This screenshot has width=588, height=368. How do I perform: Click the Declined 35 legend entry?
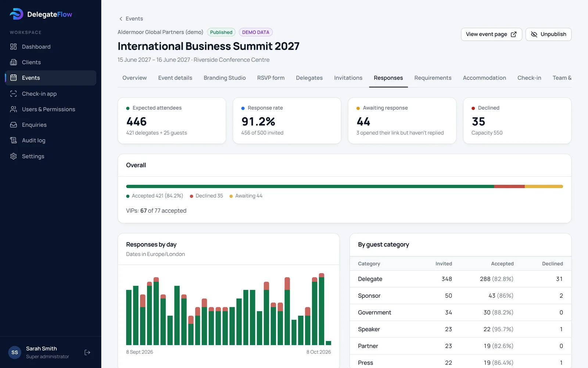click(207, 196)
